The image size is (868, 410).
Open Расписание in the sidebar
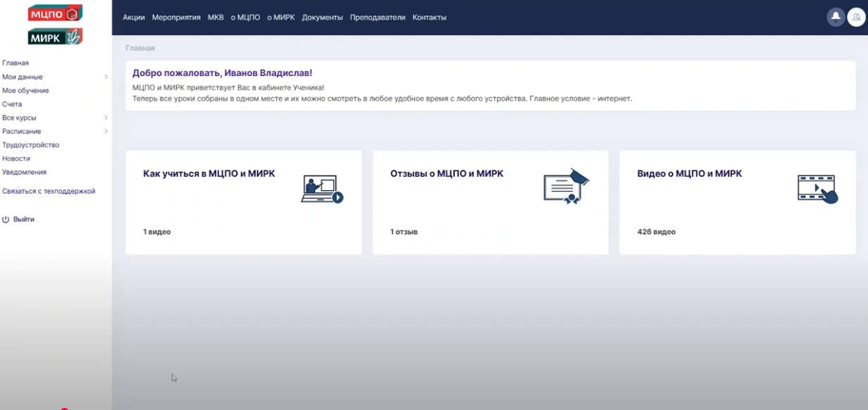click(22, 131)
